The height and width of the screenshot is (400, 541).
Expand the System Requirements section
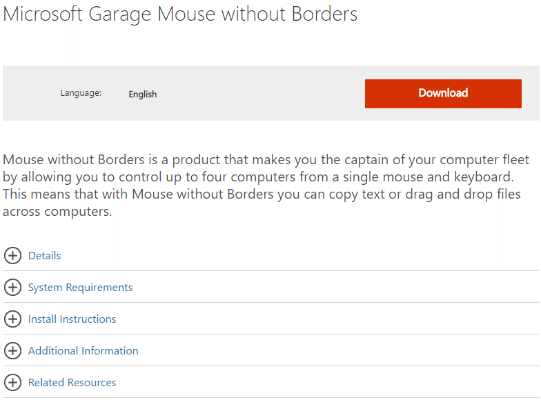point(80,287)
